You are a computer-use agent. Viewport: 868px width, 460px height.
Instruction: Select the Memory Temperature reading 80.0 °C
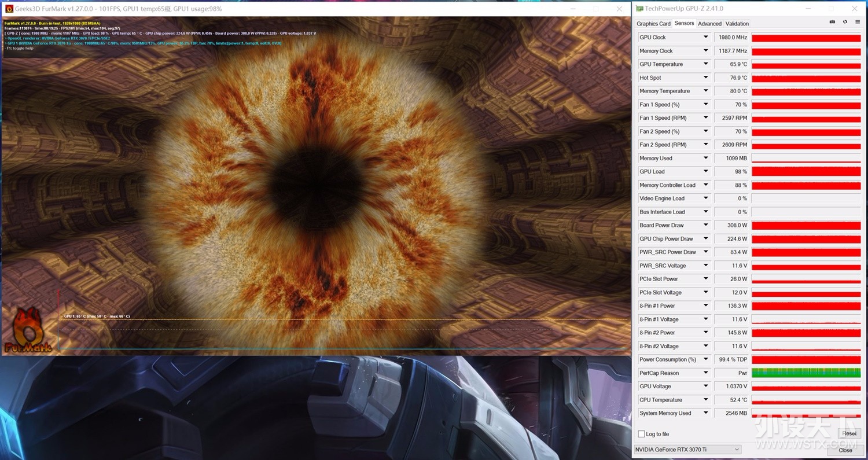pos(731,91)
